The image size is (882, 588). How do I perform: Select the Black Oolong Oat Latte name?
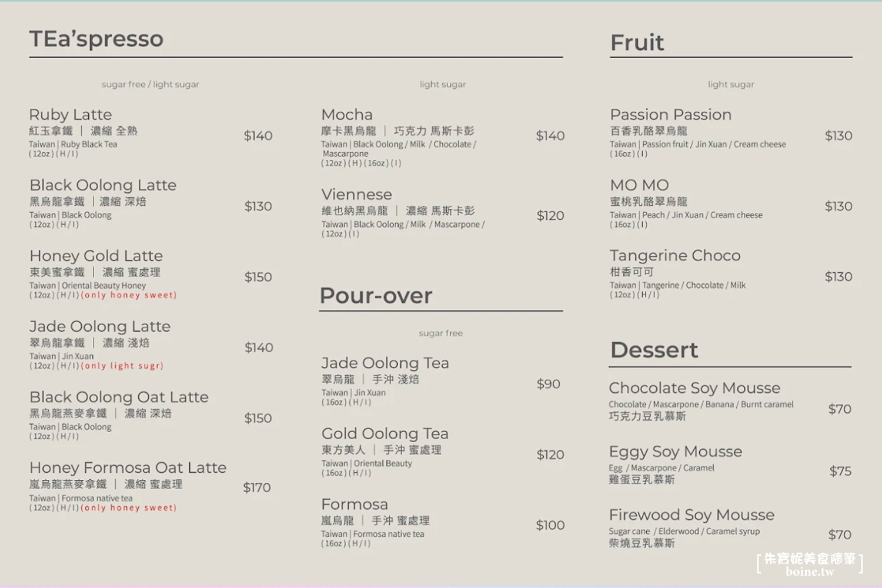click(x=119, y=397)
